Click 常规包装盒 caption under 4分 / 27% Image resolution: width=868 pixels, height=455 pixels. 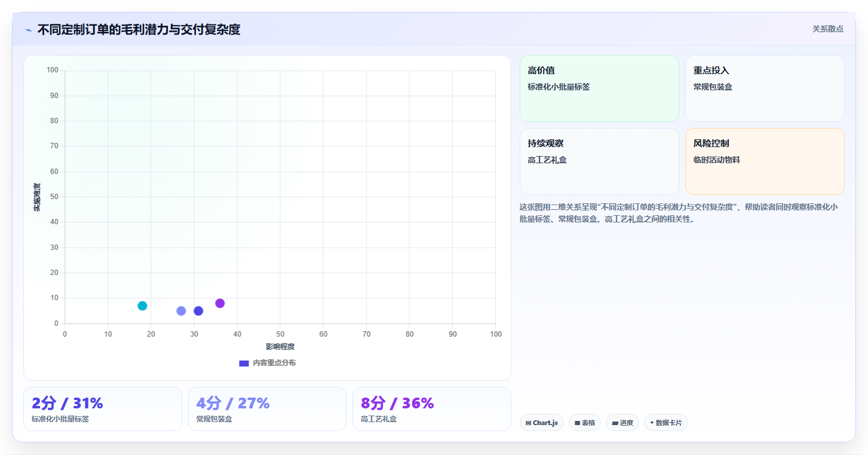point(214,419)
